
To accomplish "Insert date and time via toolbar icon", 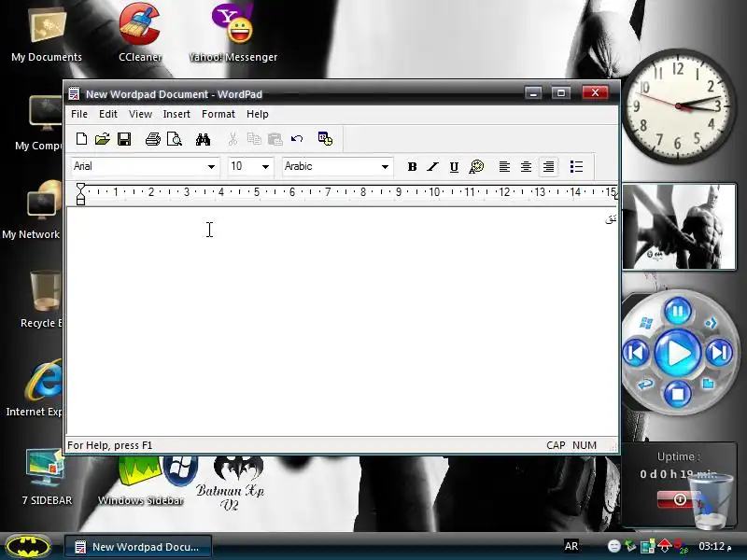I will point(325,138).
